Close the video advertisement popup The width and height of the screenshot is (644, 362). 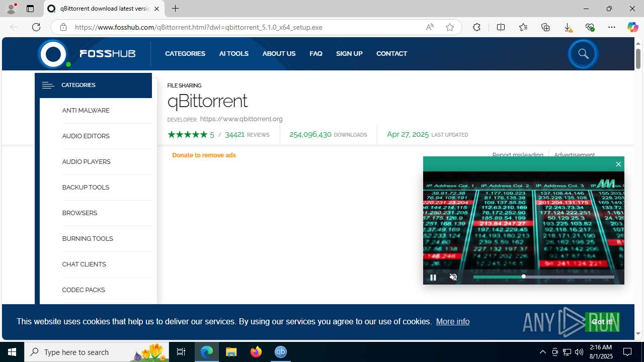tap(618, 164)
